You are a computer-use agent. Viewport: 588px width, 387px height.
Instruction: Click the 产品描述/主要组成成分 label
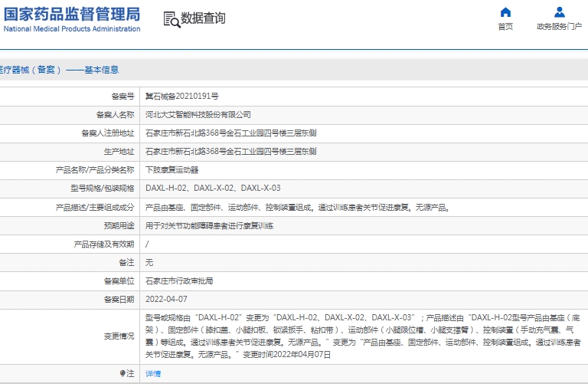tap(95, 207)
